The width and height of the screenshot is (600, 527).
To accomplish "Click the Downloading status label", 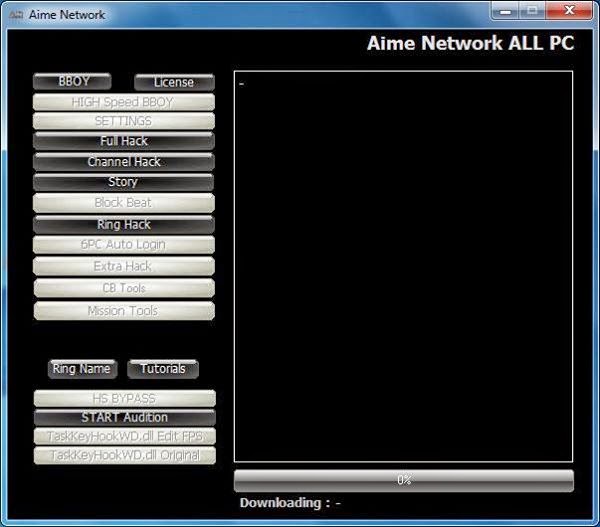I will click(x=290, y=503).
